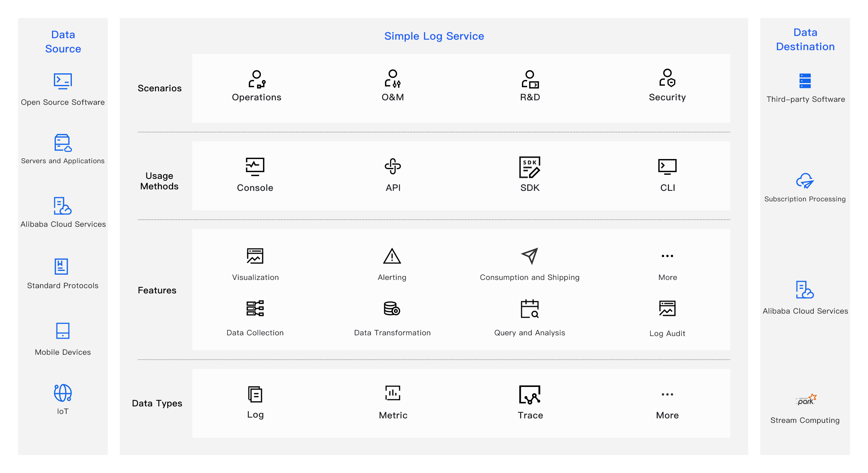Click the Data Types row label
The width and height of the screenshot is (868, 473).
[x=157, y=403]
